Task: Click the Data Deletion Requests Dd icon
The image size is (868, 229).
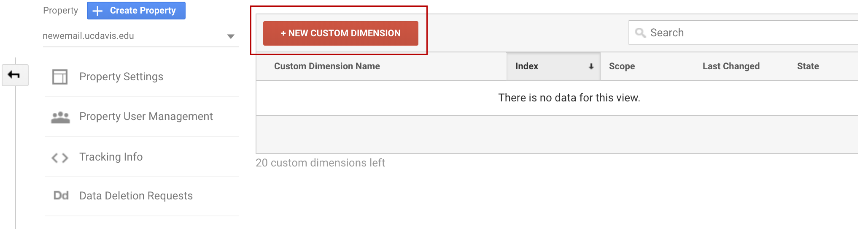Action: pyautogui.click(x=61, y=196)
